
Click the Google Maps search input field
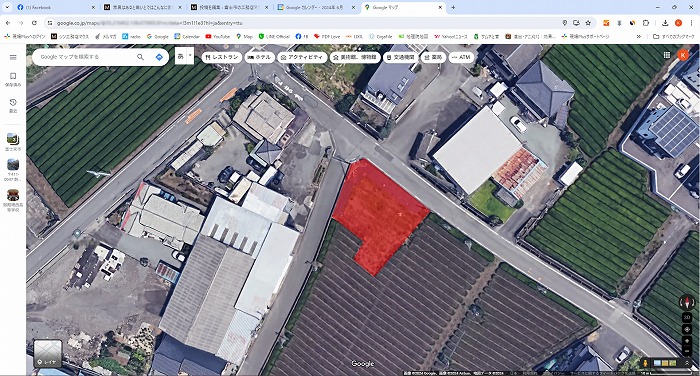(x=85, y=57)
